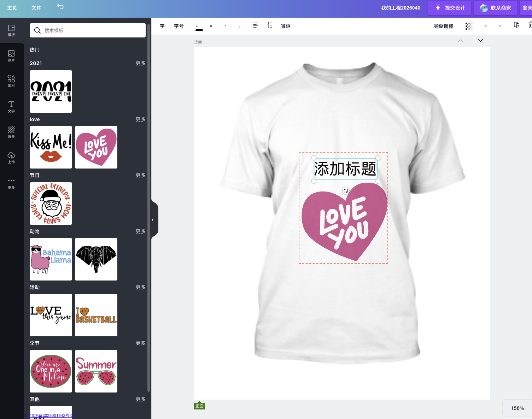Image resolution: width=532 pixels, height=419 pixels.
Task: Duplicate the selected text element
Action: coord(515,25)
